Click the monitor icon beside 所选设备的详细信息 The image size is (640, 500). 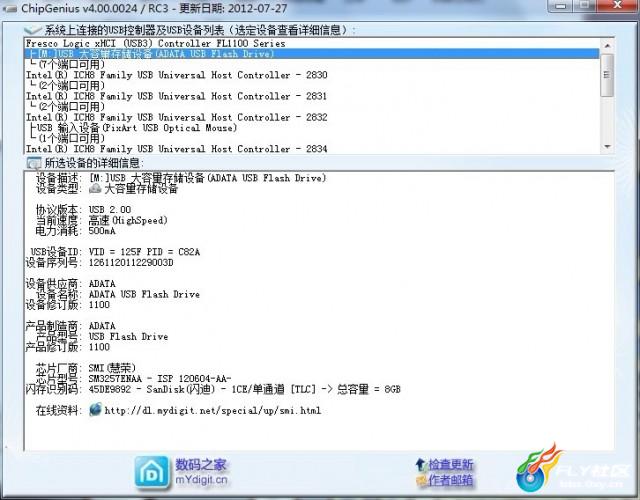(x=34, y=163)
